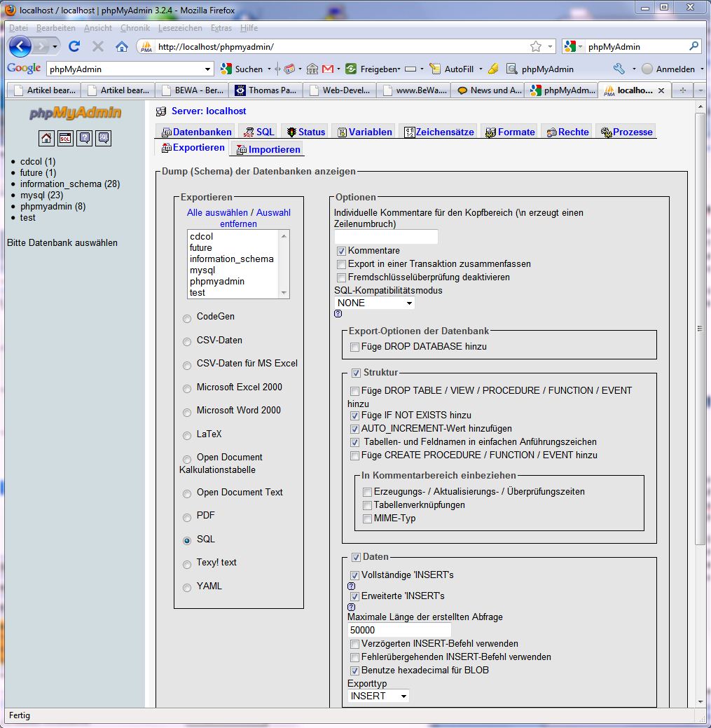Open the Rechte tab

click(x=567, y=132)
